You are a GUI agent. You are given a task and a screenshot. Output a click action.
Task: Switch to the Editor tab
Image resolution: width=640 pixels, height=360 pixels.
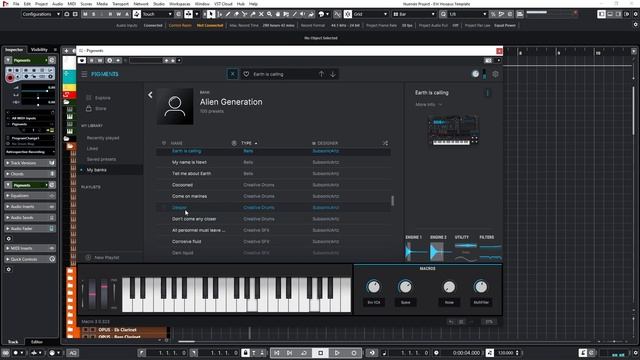(37, 342)
